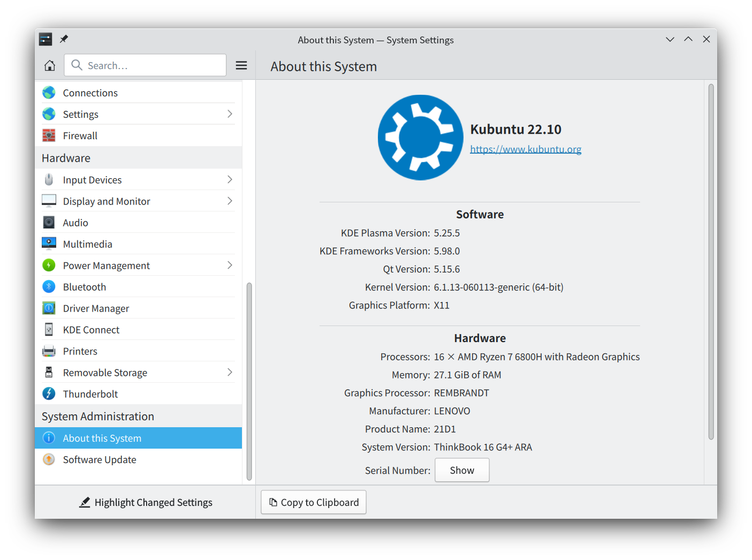Open the Firewall settings icon
This screenshot has width=752, height=560.
(49, 135)
